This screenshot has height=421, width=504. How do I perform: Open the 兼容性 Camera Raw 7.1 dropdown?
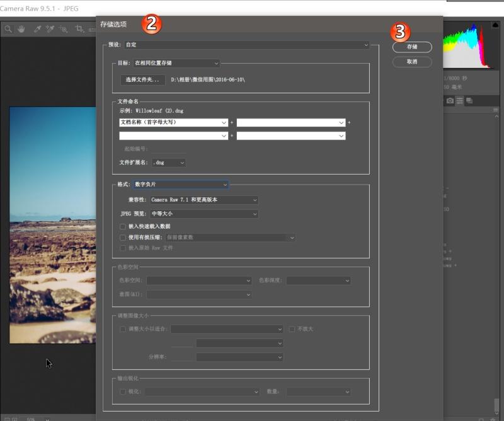pyautogui.click(x=203, y=200)
